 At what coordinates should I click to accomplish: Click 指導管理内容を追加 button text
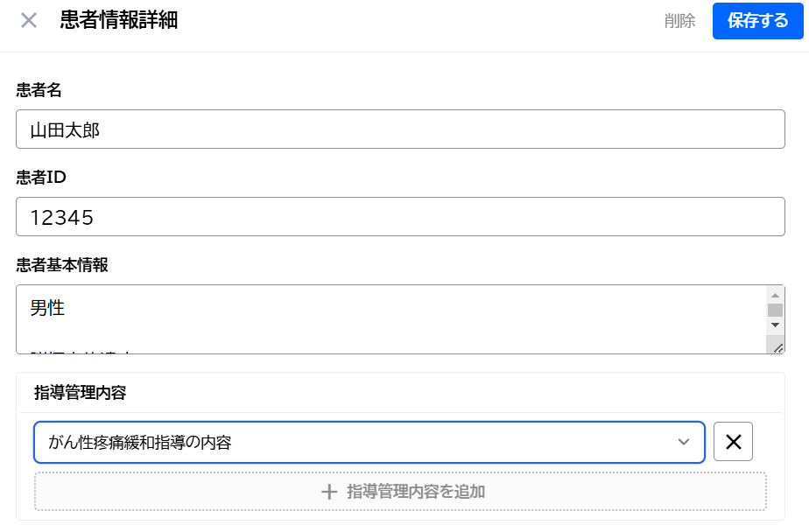(x=416, y=492)
